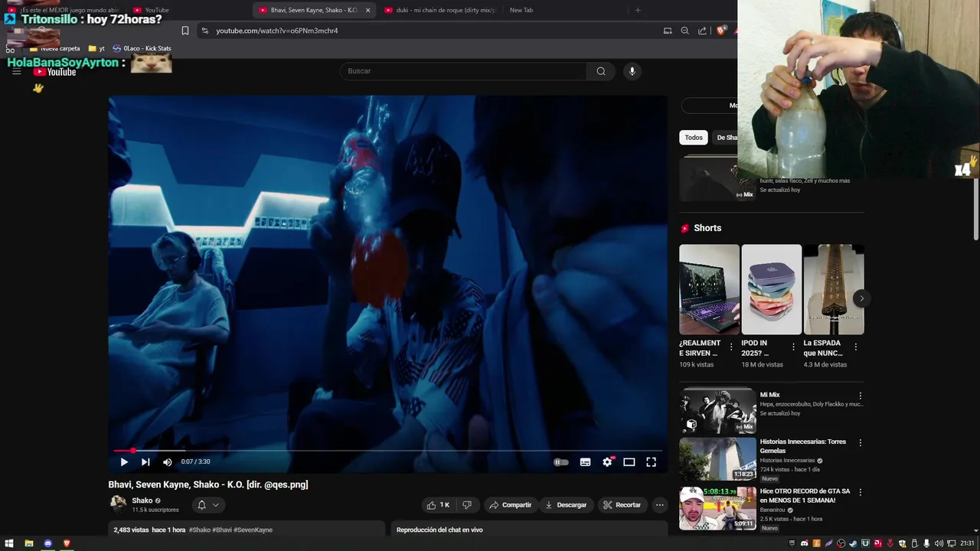Image resolution: width=980 pixels, height=551 pixels.
Task: Select the Todos filter chip
Action: point(694,138)
